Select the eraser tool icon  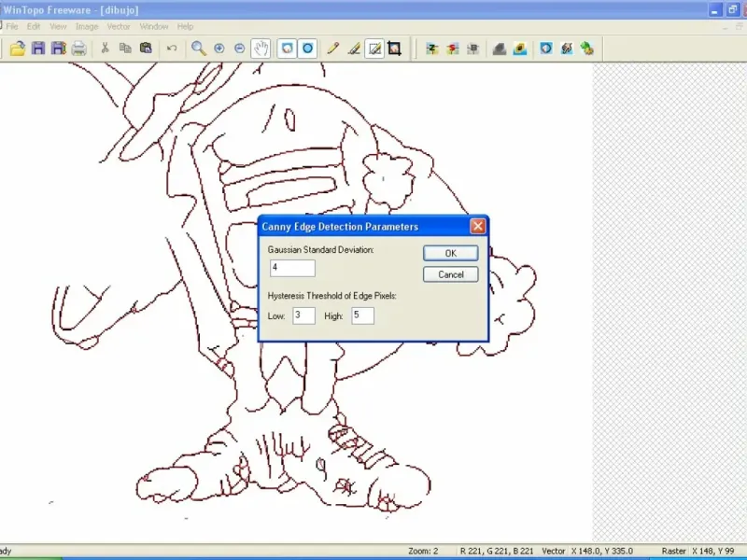tap(354, 49)
